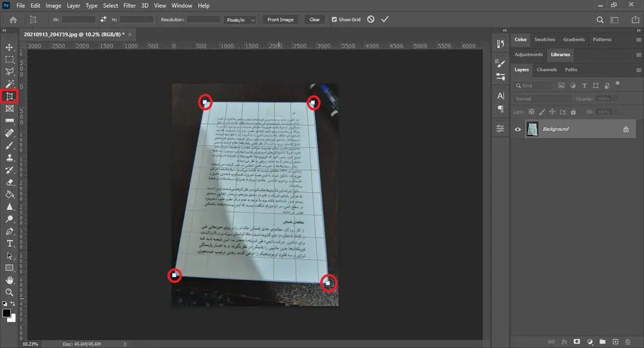The image size is (644, 348).
Task: Select the Sharpen tool
Action: 10,207
